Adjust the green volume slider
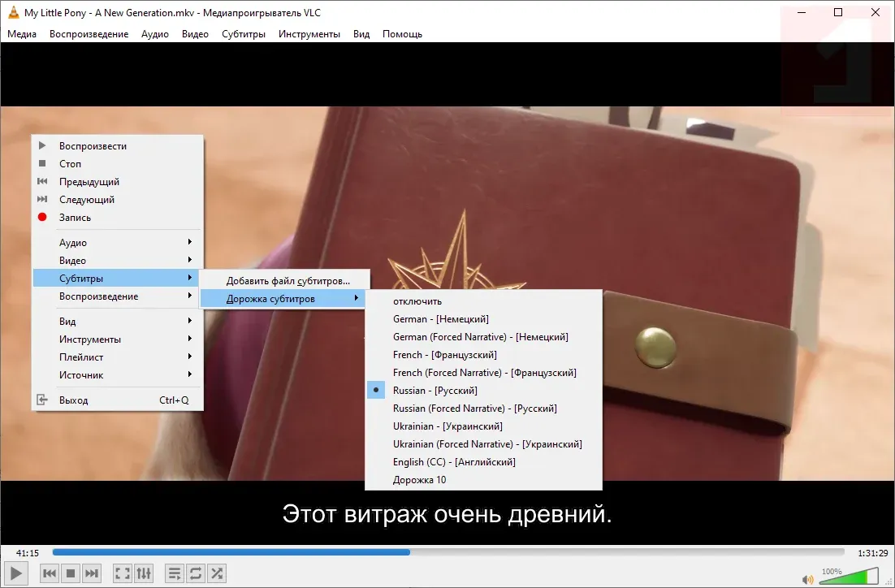895x588 pixels. coord(849,576)
